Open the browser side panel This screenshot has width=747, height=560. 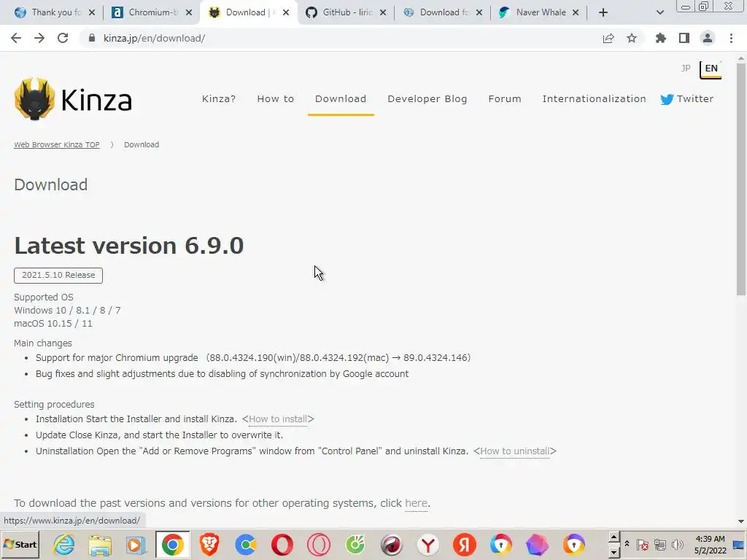pos(684,38)
